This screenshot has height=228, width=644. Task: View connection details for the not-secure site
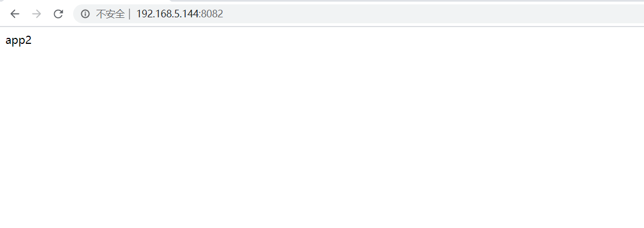pos(86,14)
